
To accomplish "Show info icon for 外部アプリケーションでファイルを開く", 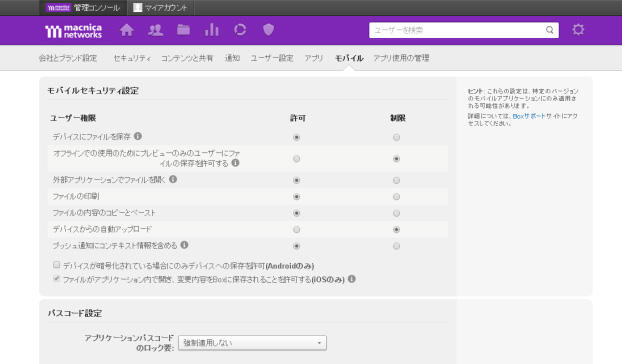I will [173, 179].
